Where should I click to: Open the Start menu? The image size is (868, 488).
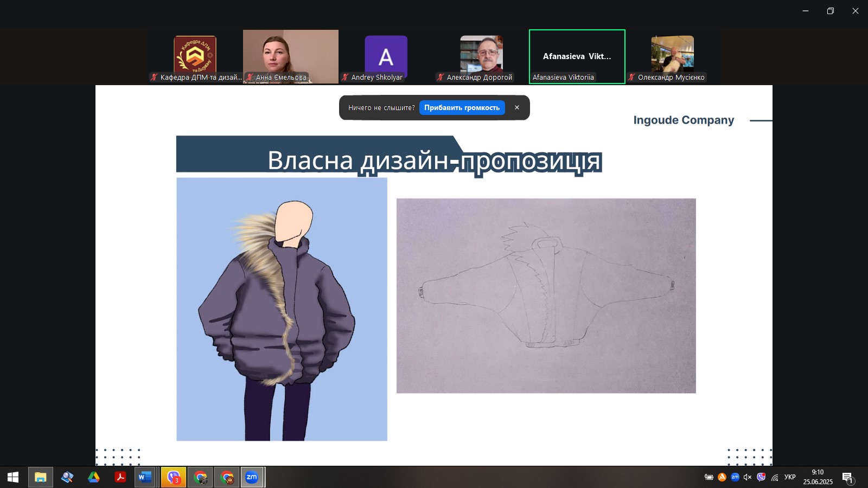click(12, 478)
